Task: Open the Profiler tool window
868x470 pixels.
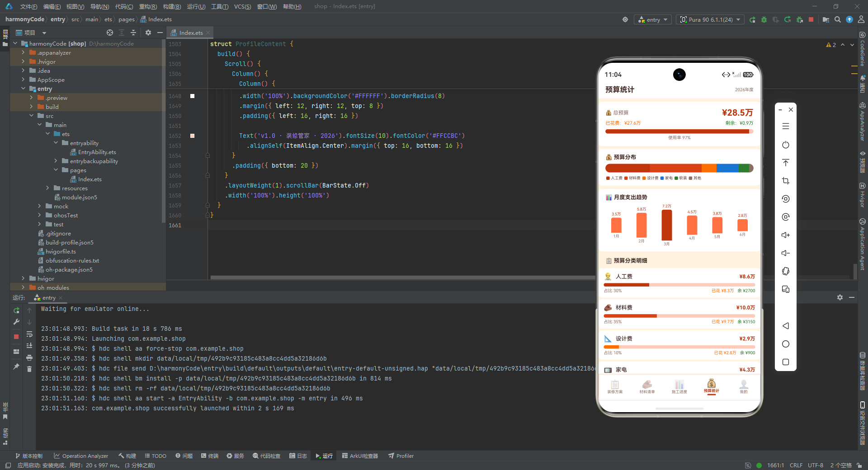Action: tap(401, 456)
